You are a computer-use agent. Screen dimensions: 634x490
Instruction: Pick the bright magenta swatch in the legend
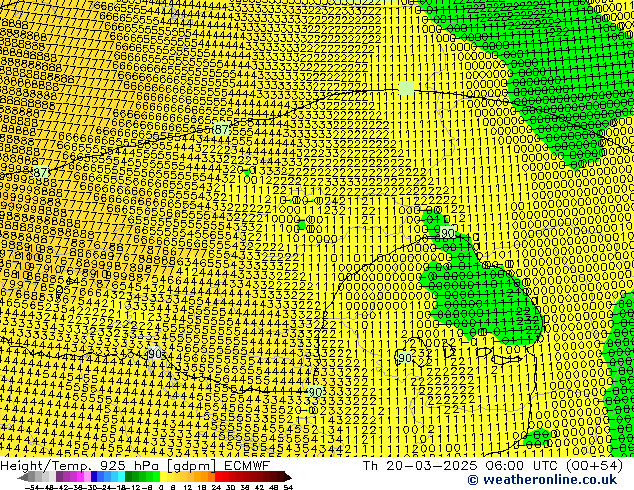80,477
